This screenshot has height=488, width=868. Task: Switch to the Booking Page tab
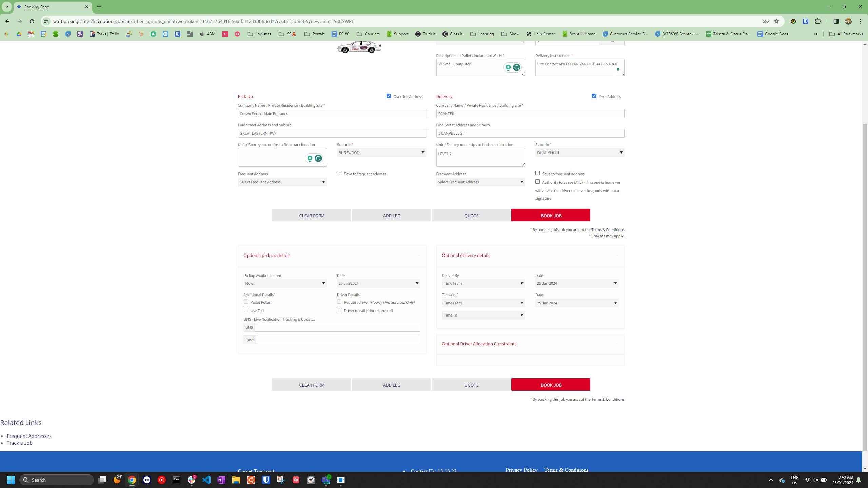click(x=53, y=7)
